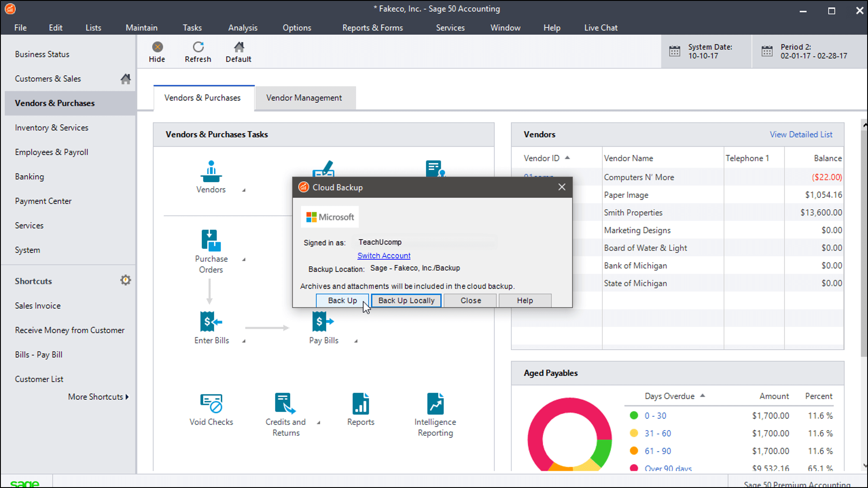Click Pay Bills task icon

[323, 321]
